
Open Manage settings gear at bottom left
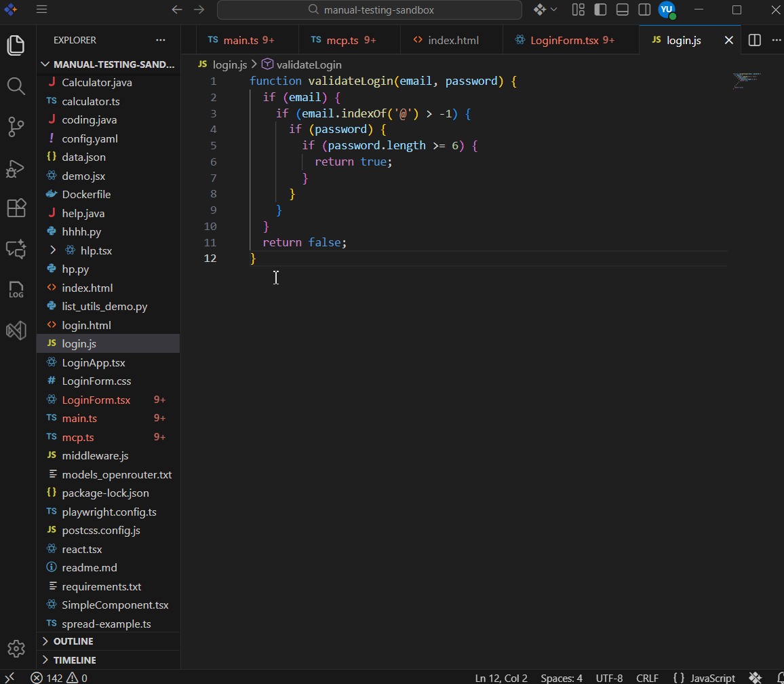[16, 648]
